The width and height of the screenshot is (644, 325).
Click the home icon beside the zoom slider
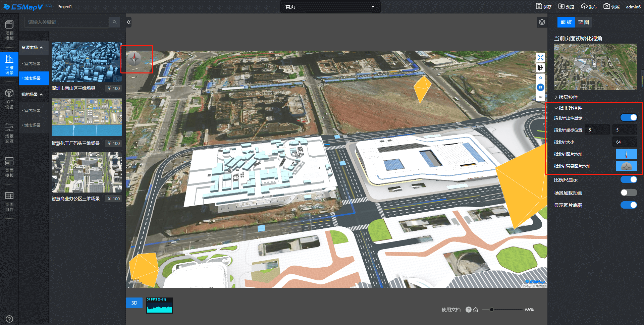coord(476,310)
